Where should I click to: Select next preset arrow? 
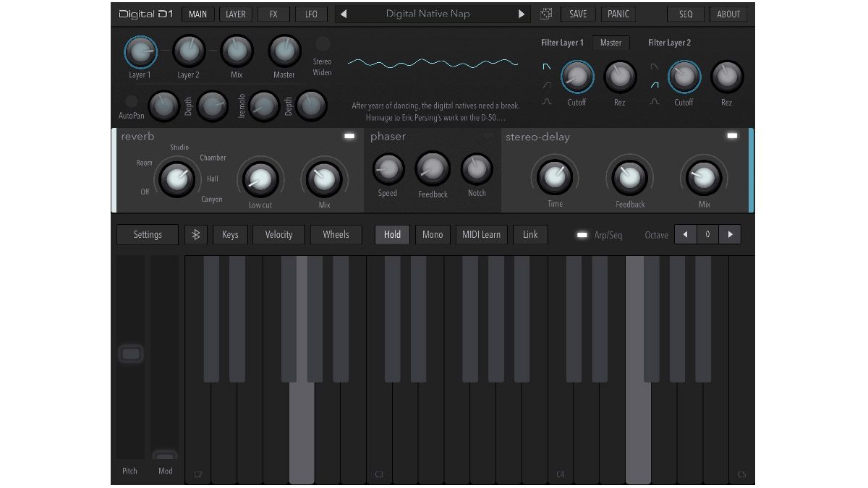(x=521, y=14)
